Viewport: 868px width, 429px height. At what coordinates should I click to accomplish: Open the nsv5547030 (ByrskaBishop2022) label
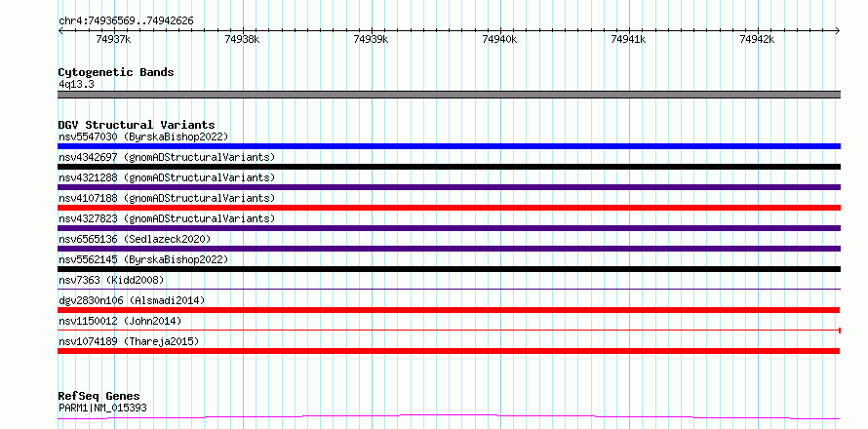click(x=143, y=136)
